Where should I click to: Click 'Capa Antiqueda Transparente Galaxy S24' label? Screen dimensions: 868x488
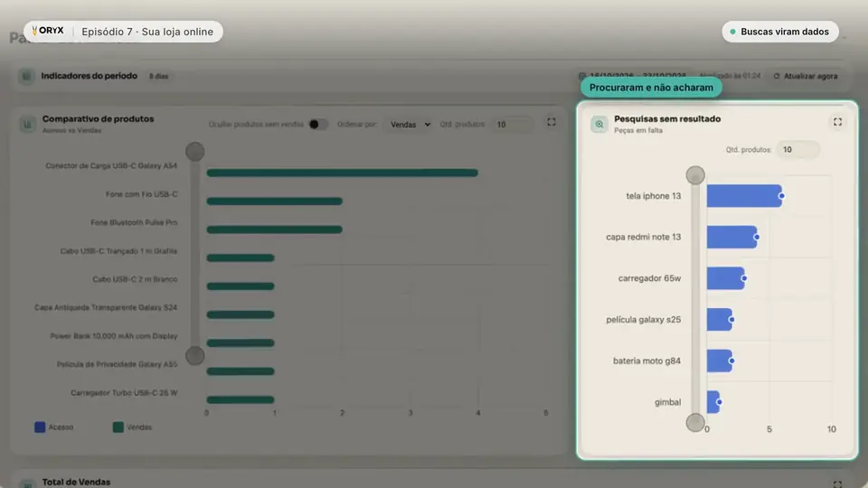pyautogui.click(x=106, y=307)
